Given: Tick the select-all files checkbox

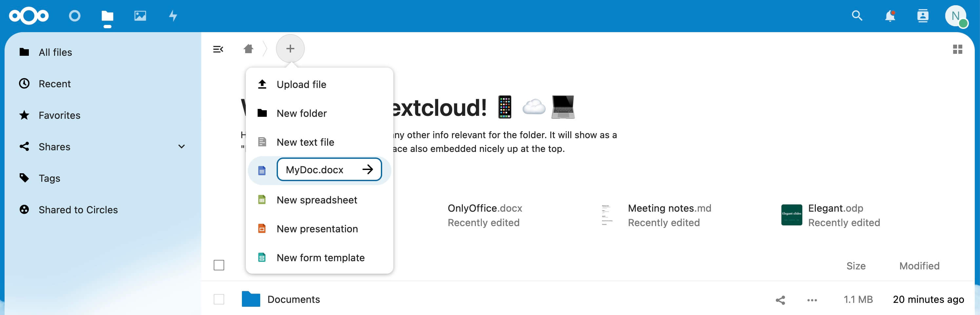Looking at the screenshot, I should click(219, 265).
